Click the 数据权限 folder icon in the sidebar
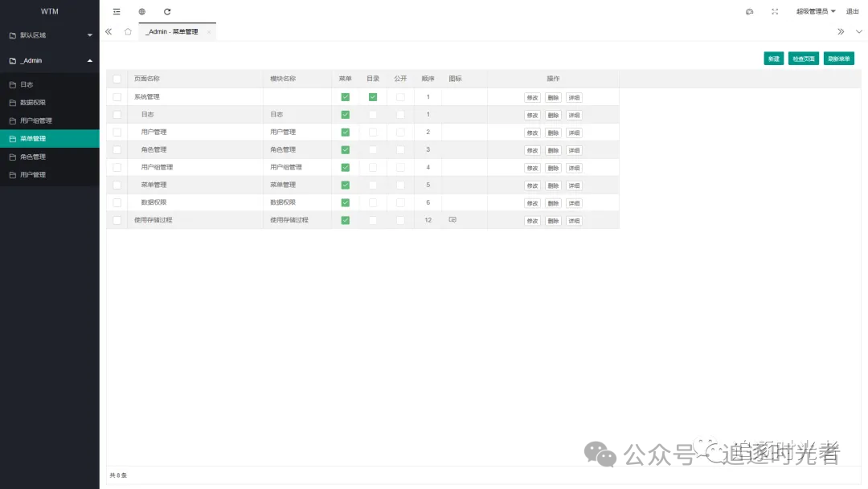The width and height of the screenshot is (868, 489). click(x=13, y=103)
